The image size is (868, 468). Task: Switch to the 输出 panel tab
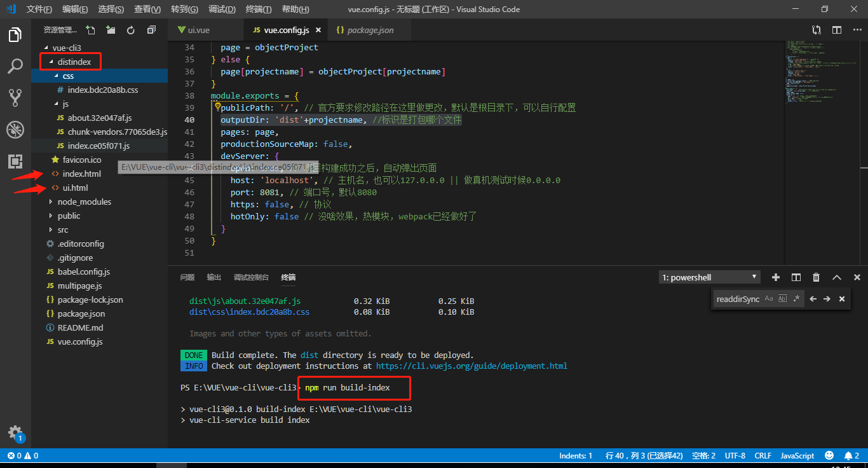[x=214, y=277]
